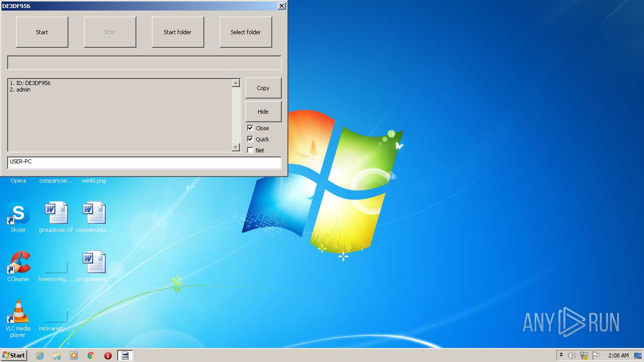This screenshot has width=644, height=362.
Task: Click the Start button in the app window
Action: (x=42, y=32)
